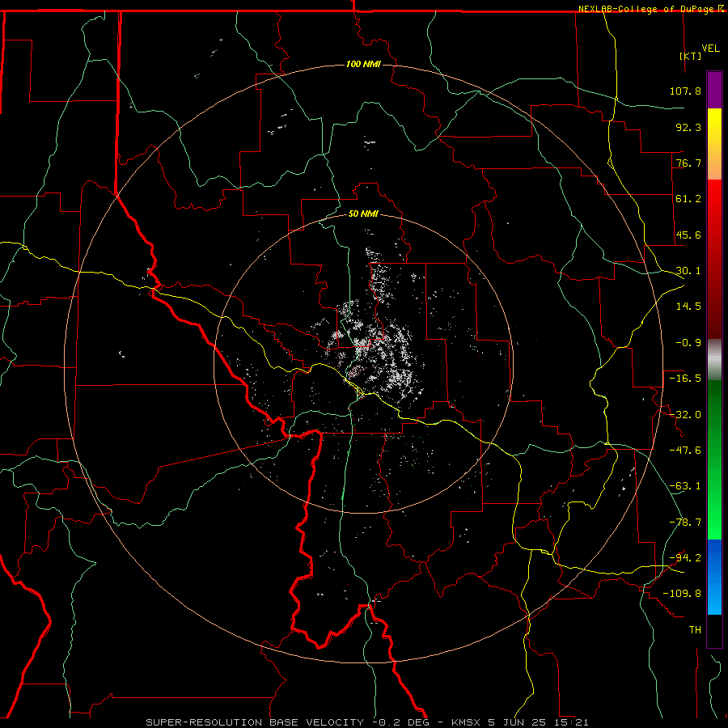
Task: Click the 61.2 velocity scale value
Action: click(x=688, y=199)
